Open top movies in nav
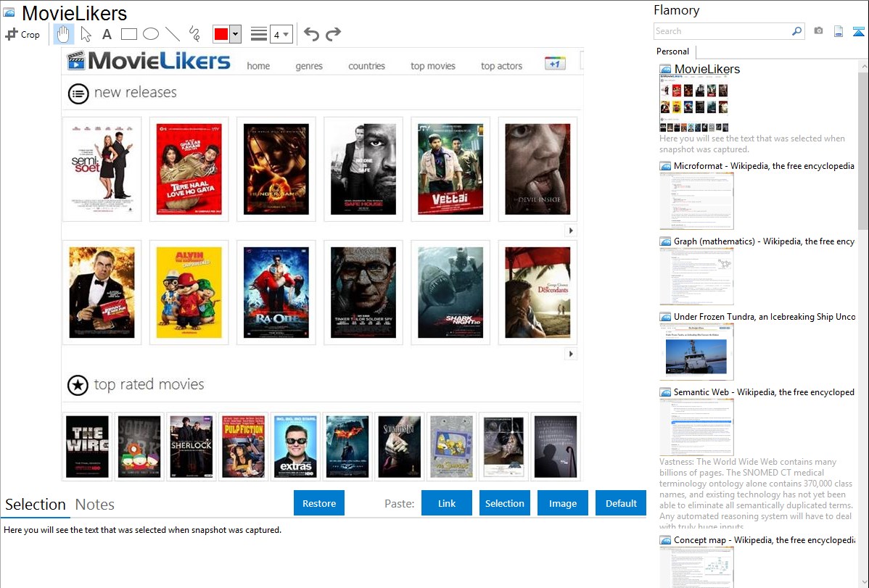869x588 pixels. pyautogui.click(x=433, y=66)
